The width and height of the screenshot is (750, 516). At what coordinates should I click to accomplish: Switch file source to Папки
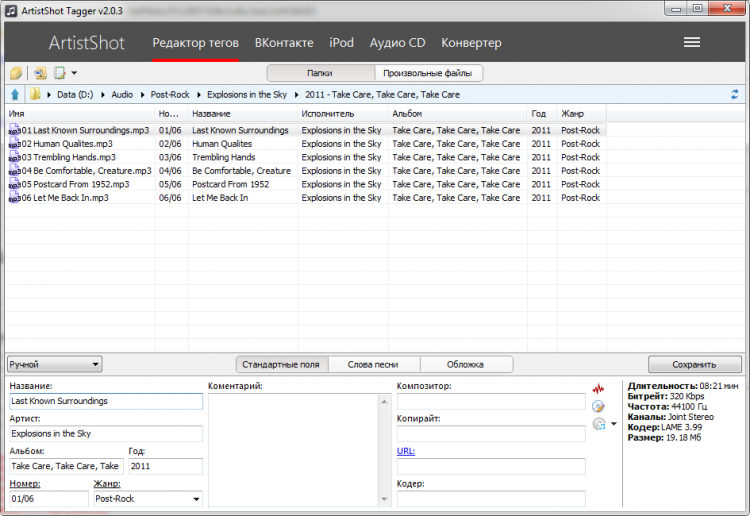(320, 73)
